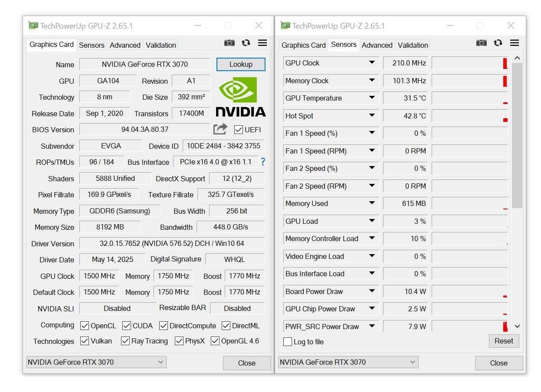Click the refresh icon in left window
Image resolution: width=541 pixels, height=392 pixels.
(246, 42)
